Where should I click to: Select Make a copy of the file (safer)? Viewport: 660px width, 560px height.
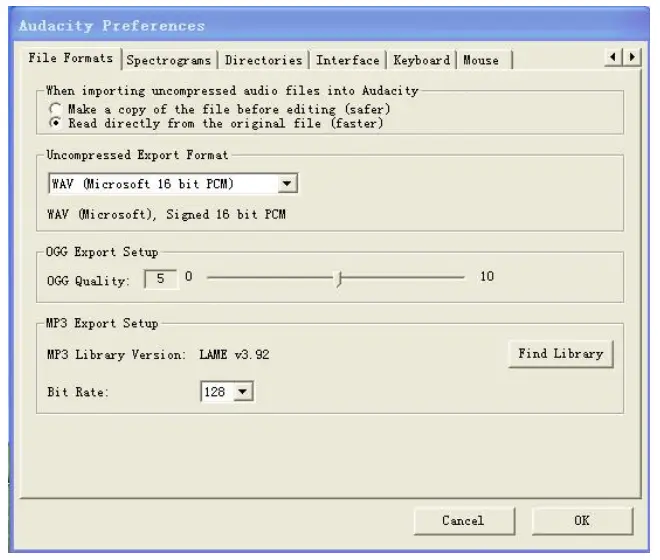[220, 109]
